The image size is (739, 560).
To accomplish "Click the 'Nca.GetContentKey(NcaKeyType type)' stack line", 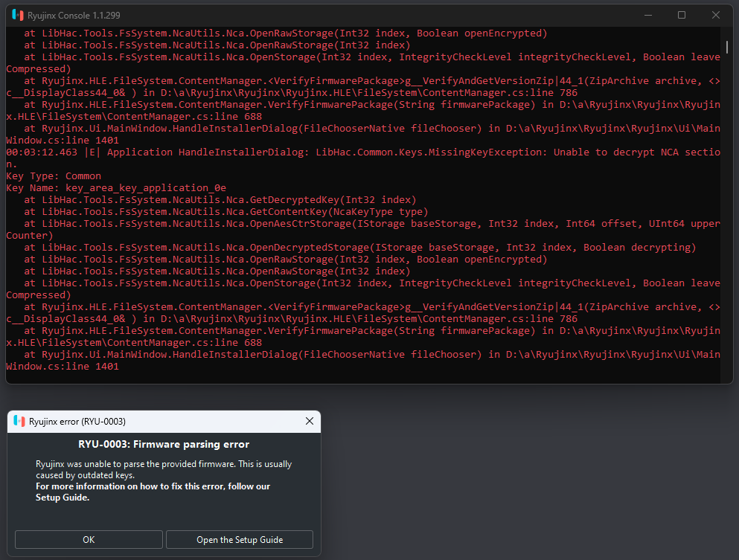I will [x=226, y=211].
